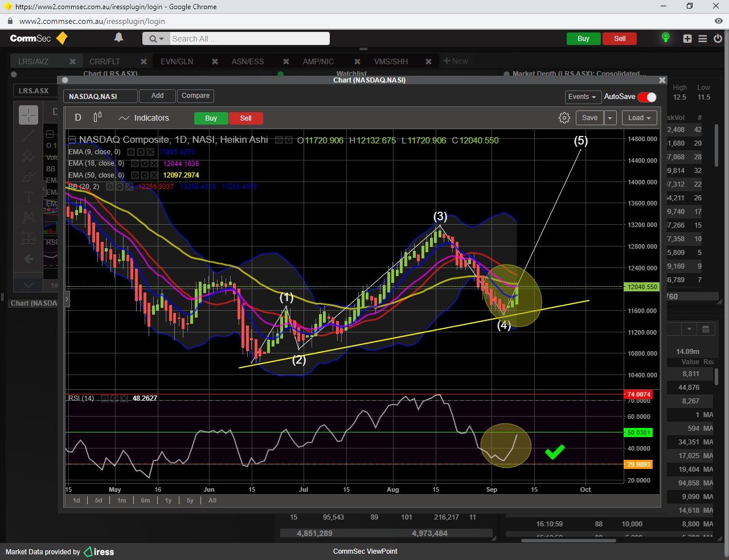
Task: Switch to the ASN/ESS tab
Action: (x=248, y=61)
